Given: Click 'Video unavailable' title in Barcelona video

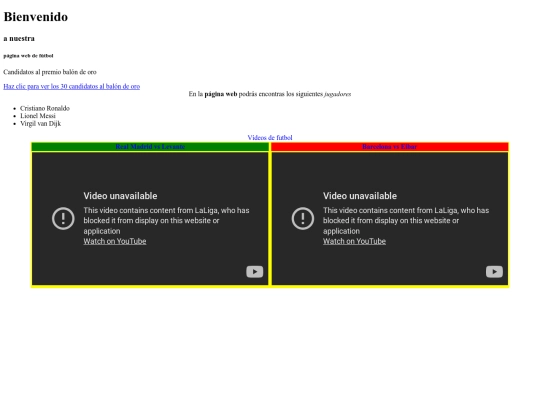Looking at the screenshot, I should 360,196.
